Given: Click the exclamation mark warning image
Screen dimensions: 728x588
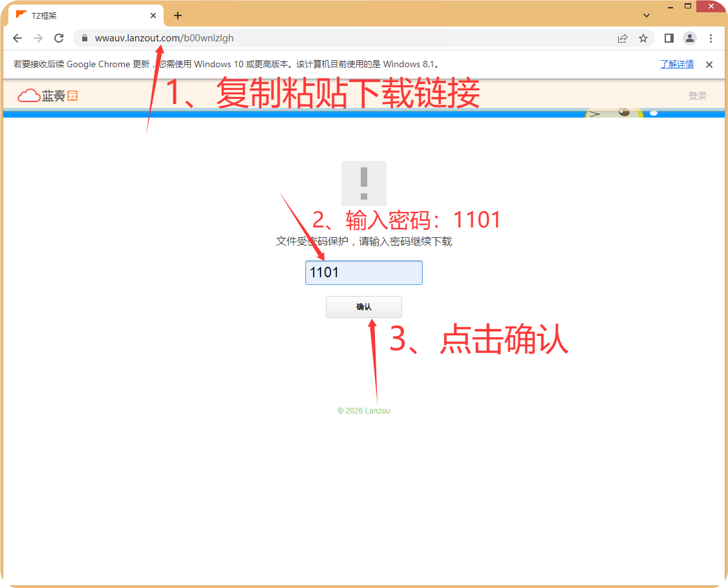Looking at the screenshot, I should 364,184.
